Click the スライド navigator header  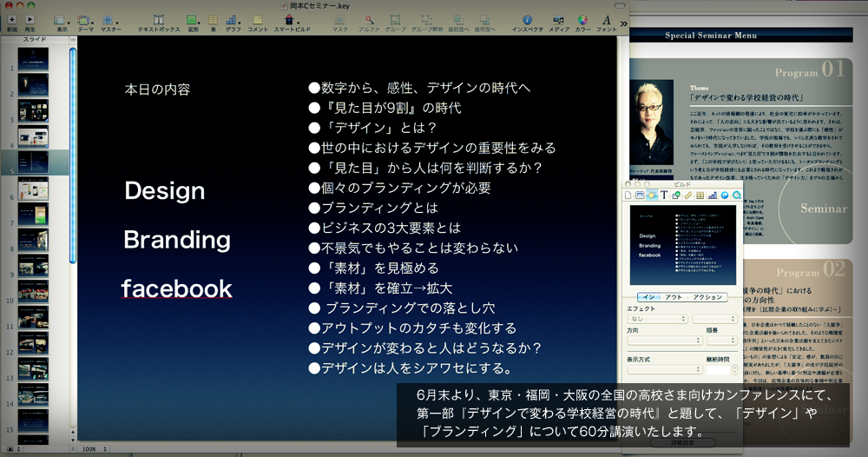(x=35, y=39)
